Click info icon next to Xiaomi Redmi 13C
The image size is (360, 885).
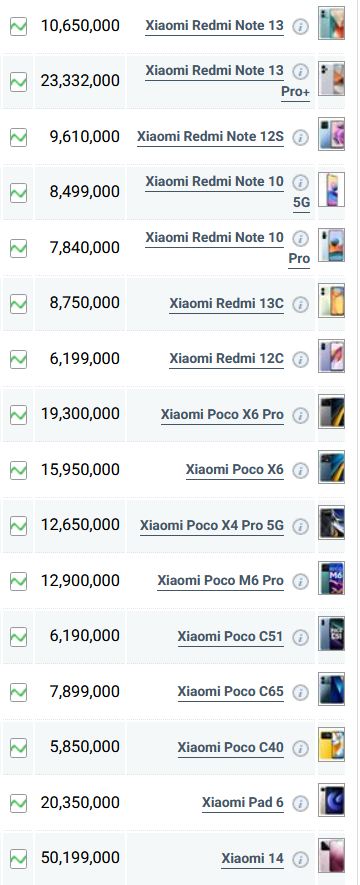(301, 304)
